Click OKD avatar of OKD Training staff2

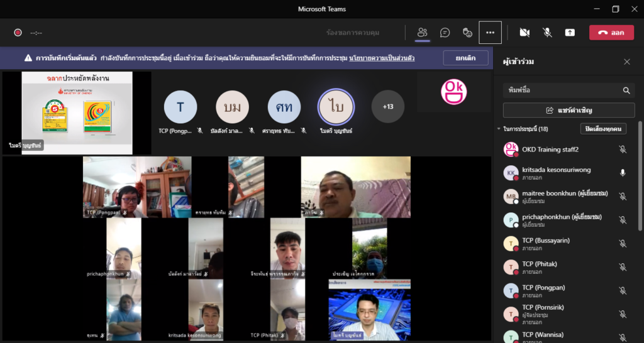click(x=511, y=150)
